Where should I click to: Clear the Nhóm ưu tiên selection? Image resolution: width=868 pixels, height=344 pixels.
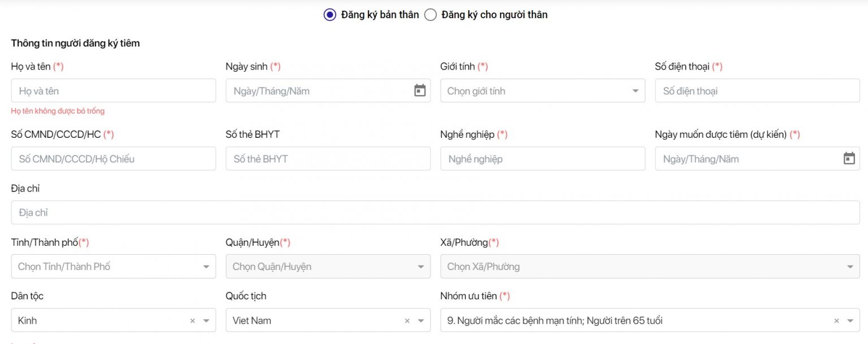[x=836, y=321]
